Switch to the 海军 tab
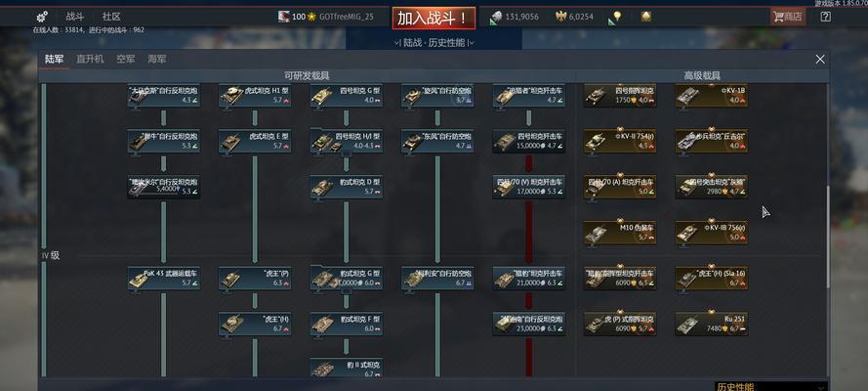 click(156, 60)
